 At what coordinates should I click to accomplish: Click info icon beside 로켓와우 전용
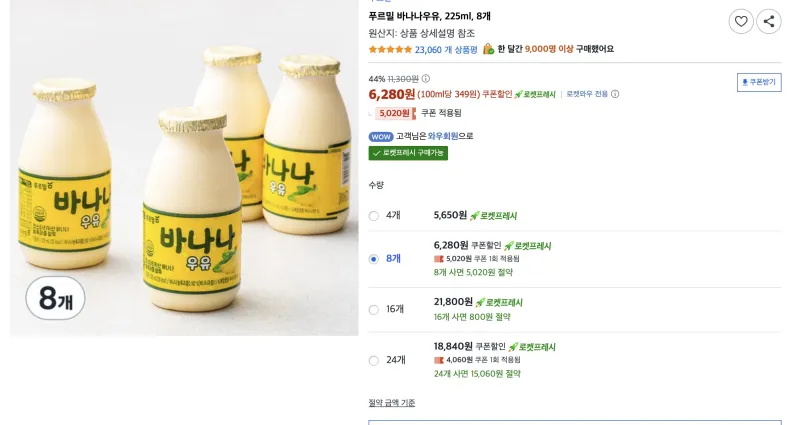(x=615, y=94)
